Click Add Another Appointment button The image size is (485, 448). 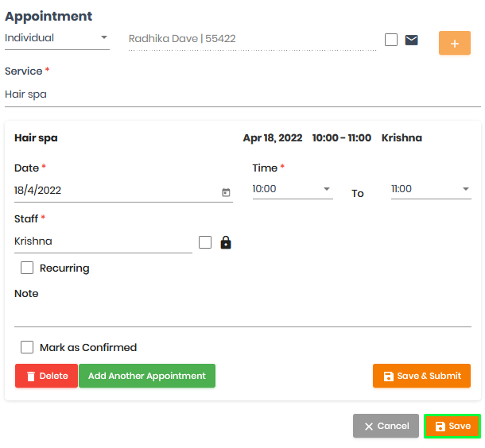tap(147, 376)
